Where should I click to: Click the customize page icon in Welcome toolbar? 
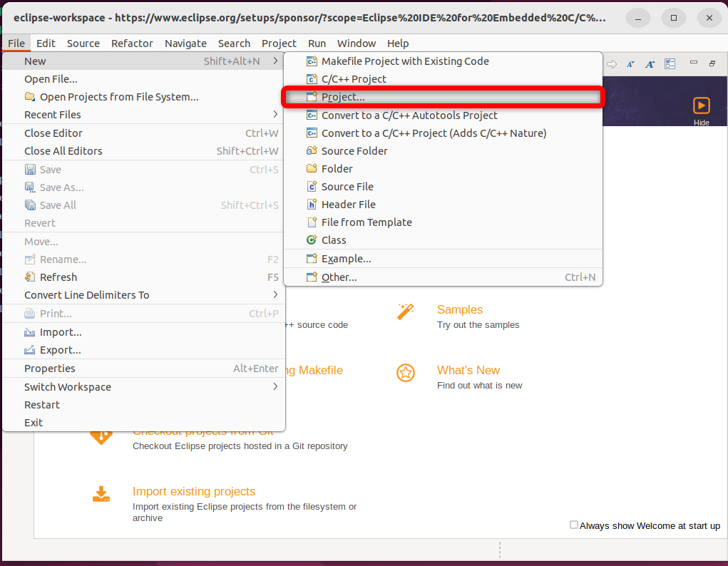coord(670,63)
